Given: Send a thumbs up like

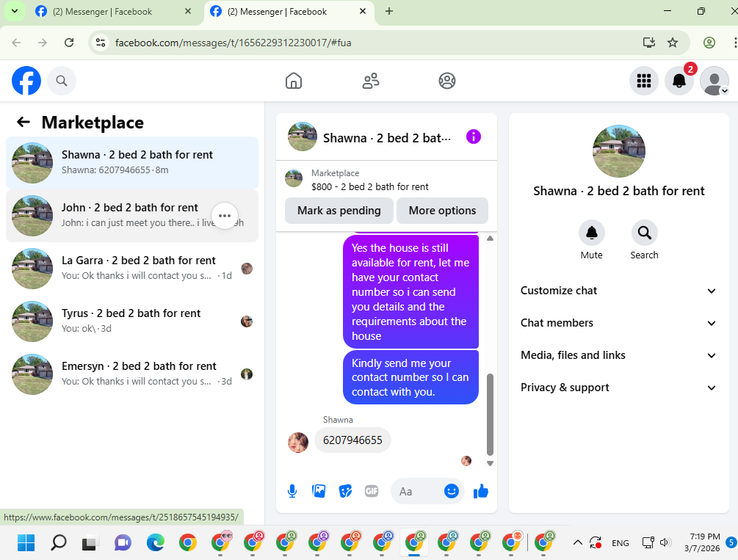Looking at the screenshot, I should (x=480, y=491).
